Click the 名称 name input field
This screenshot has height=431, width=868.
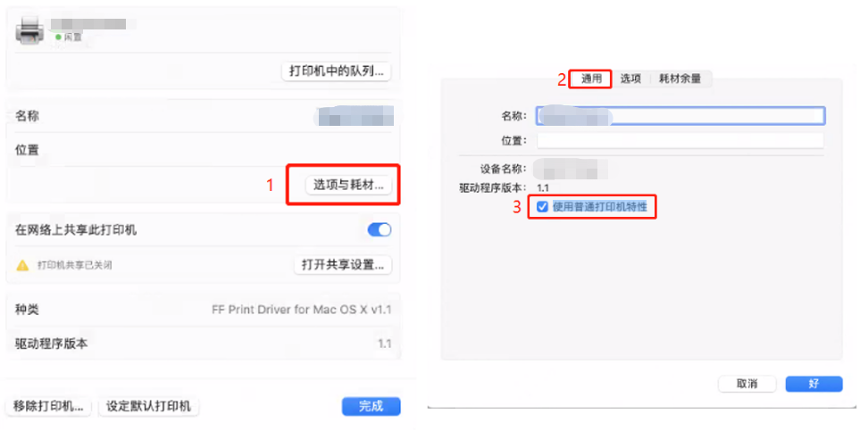click(x=680, y=116)
